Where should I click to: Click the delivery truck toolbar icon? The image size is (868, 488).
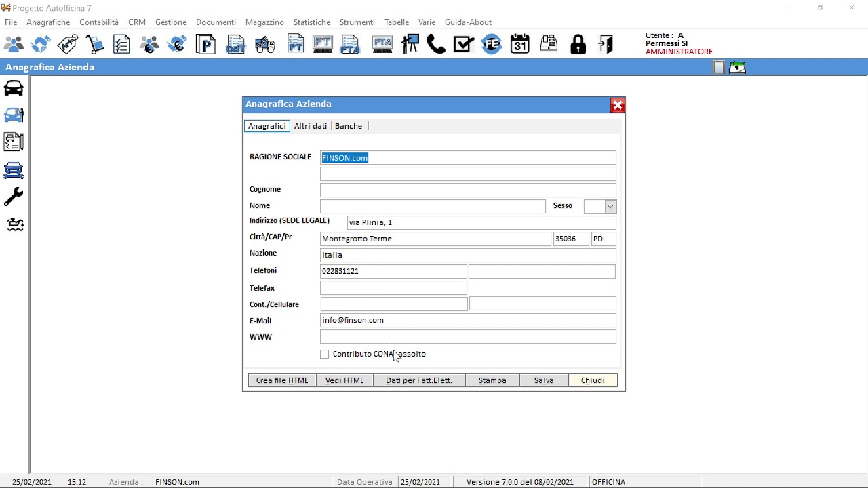point(265,45)
